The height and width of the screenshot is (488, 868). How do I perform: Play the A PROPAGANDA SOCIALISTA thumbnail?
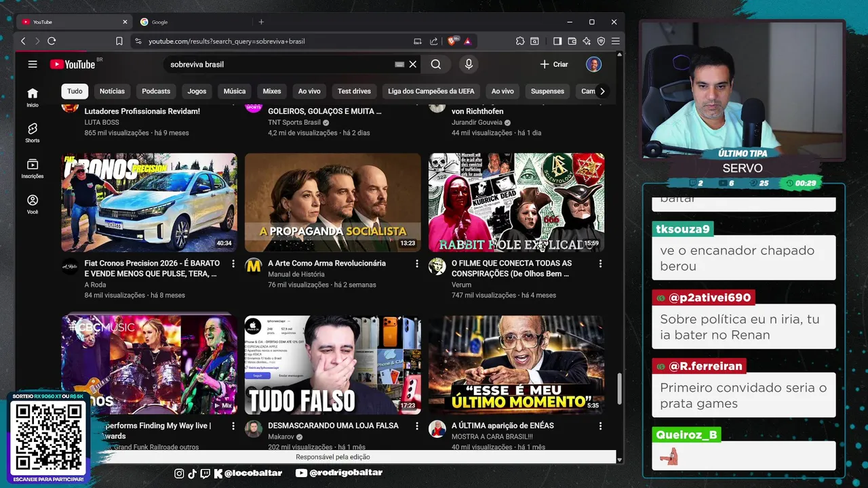(332, 203)
